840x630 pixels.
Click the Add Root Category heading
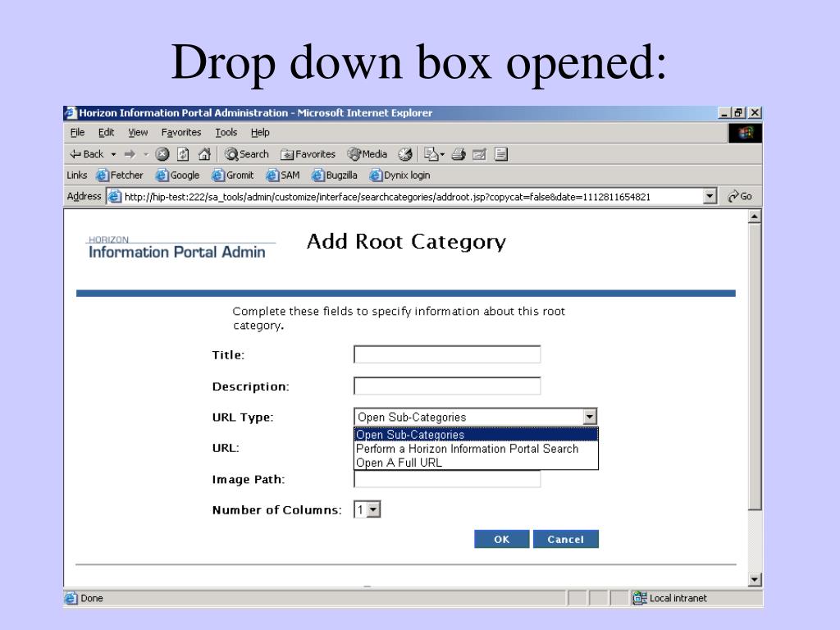pos(406,242)
